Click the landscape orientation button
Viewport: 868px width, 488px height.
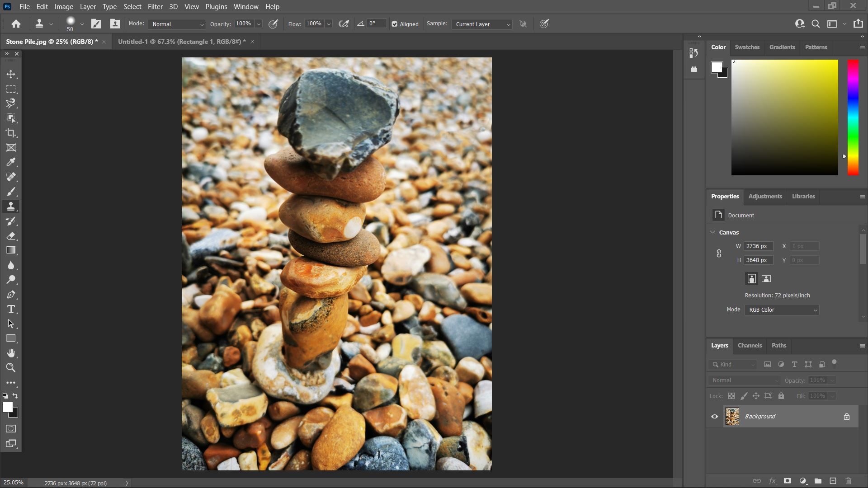coord(766,279)
